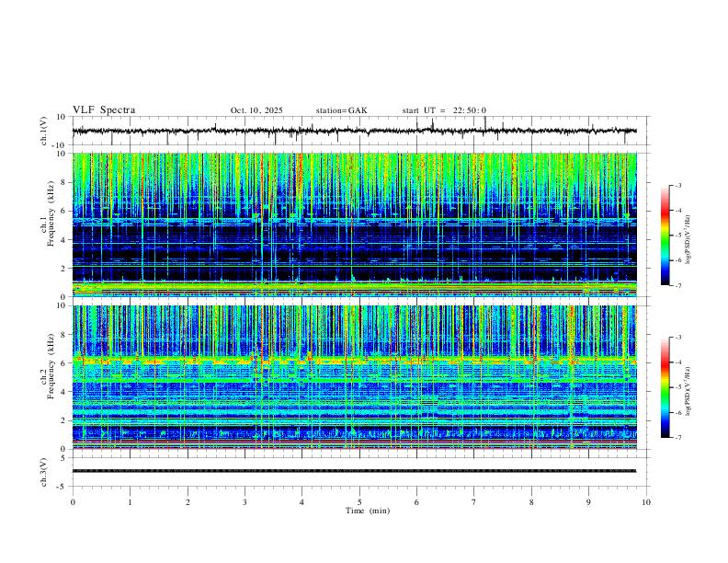The height and width of the screenshot is (563, 728).
Task: Click time axis tick label "5"
Action: pyautogui.click(x=359, y=502)
